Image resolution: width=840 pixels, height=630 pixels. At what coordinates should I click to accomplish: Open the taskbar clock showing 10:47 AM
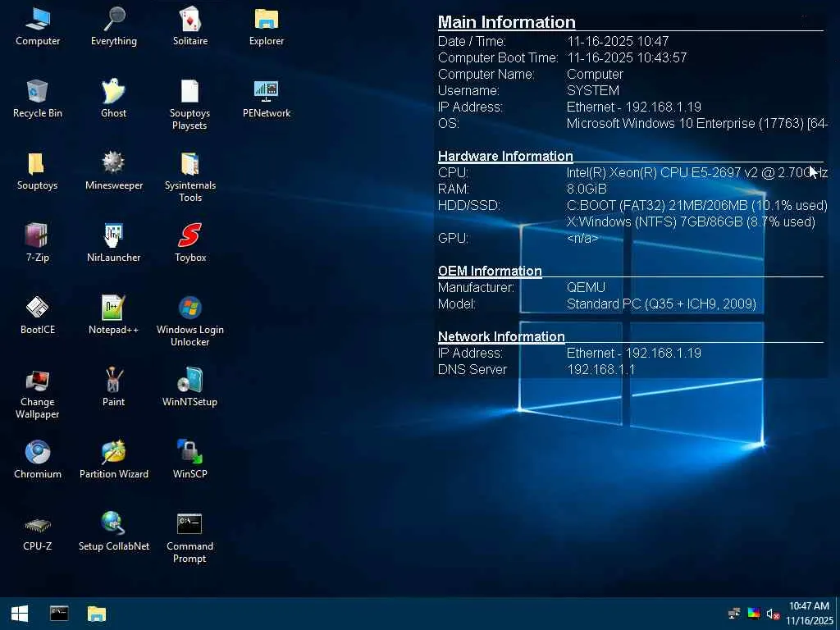(810, 614)
